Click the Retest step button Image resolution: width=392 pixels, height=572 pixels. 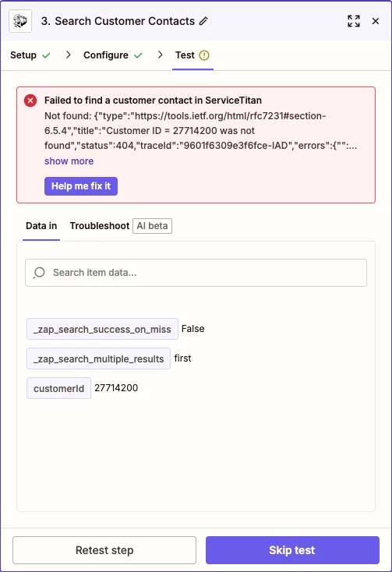pyautogui.click(x=104, y=549)
